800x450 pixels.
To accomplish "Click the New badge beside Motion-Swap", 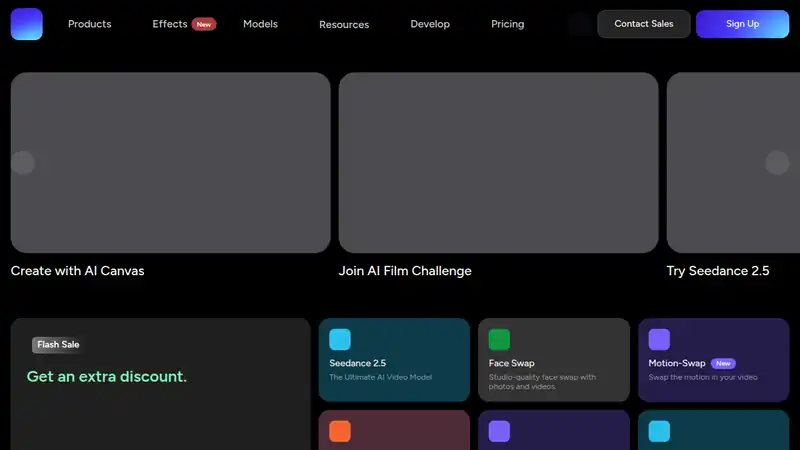I will [723, 363].
